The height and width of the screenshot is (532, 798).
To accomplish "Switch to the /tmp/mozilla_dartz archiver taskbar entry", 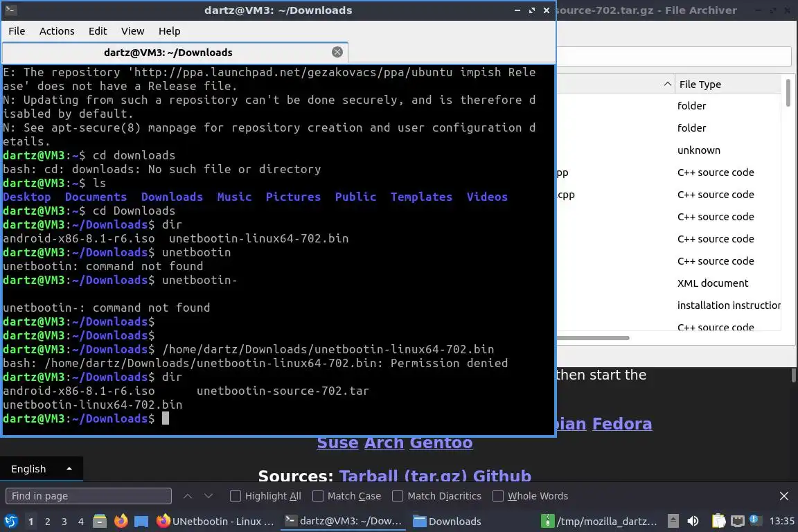I will pos(598,522).
